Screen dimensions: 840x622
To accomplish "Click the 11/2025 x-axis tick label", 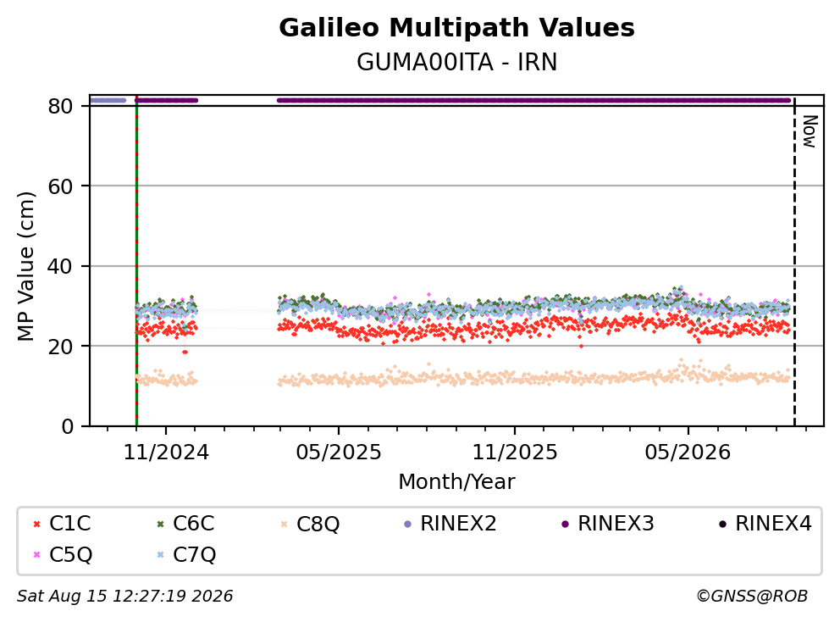I will pyautogui.click(x=515, y=453).
